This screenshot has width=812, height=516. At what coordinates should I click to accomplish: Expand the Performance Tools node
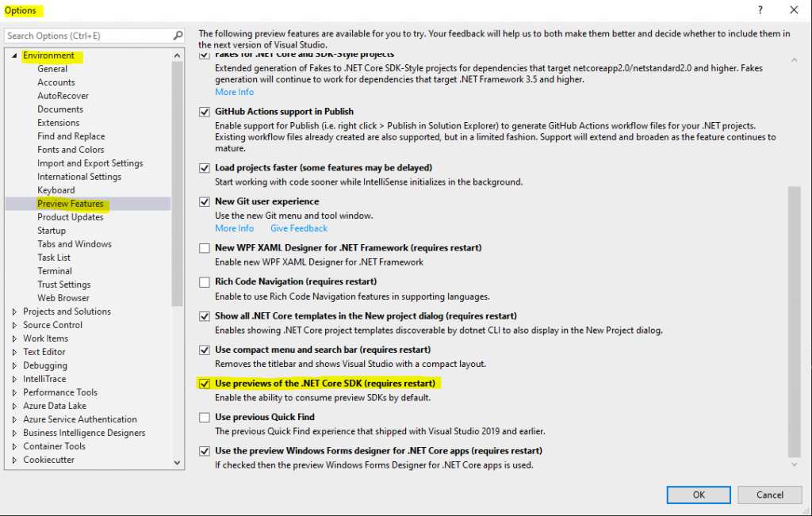(14, 392)
